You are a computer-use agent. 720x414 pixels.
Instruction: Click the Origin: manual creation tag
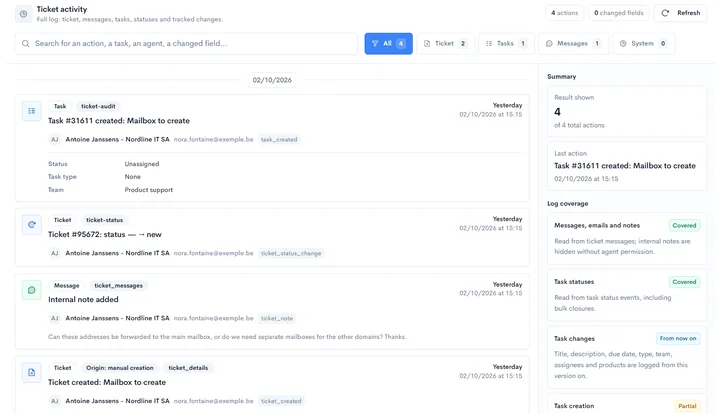(x=120, y=368)
